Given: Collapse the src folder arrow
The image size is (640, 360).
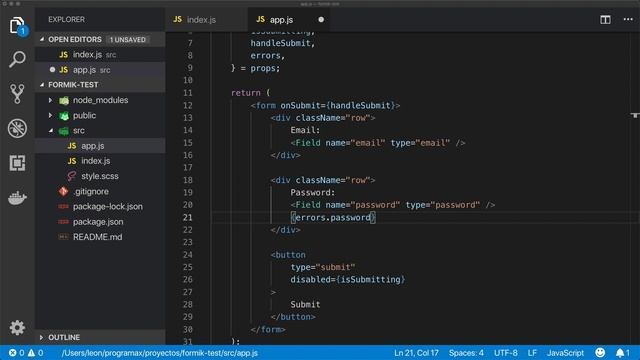Looking at the screenshot, I should 51,131.
